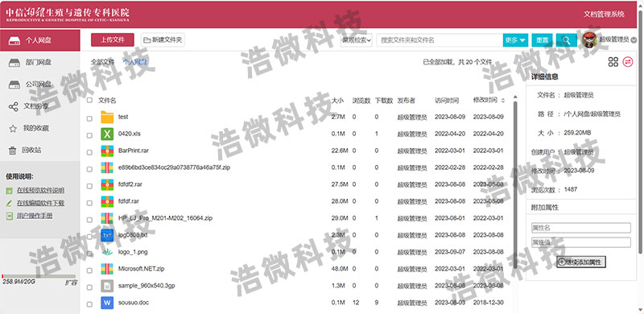
Task: Click the hospital logo in header
Action: 68,14
